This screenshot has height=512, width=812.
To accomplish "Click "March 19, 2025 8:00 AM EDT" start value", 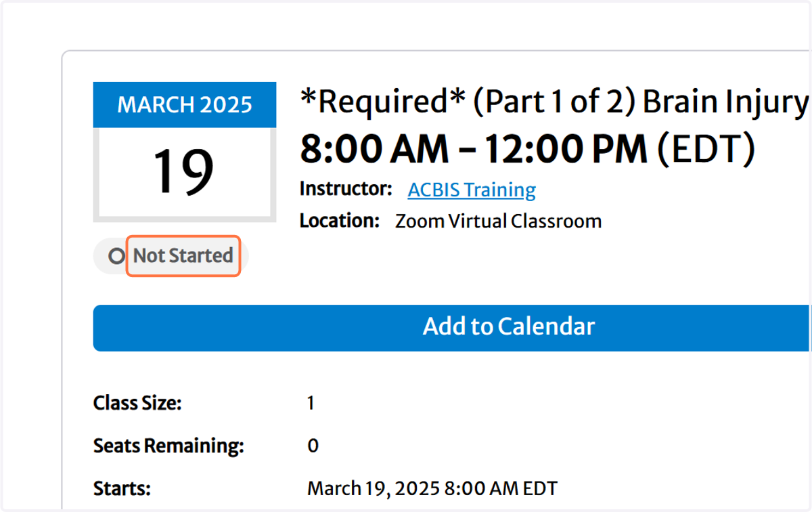I will point(432,488).
